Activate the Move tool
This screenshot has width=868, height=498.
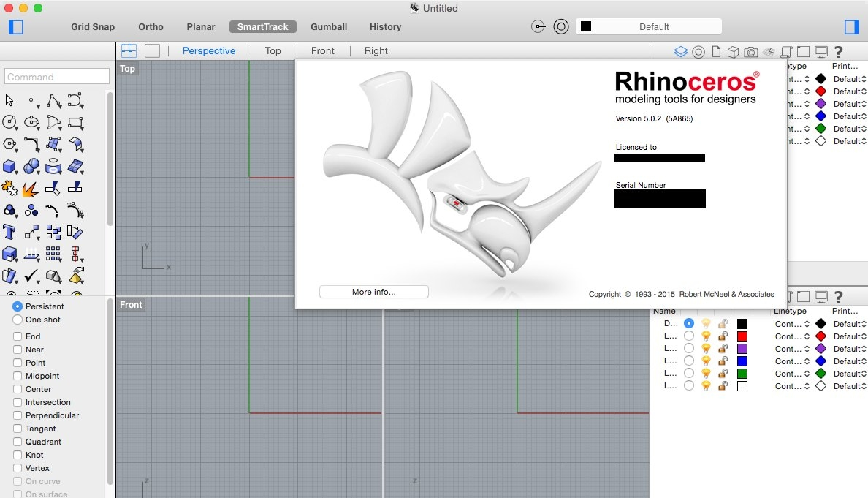31,232
